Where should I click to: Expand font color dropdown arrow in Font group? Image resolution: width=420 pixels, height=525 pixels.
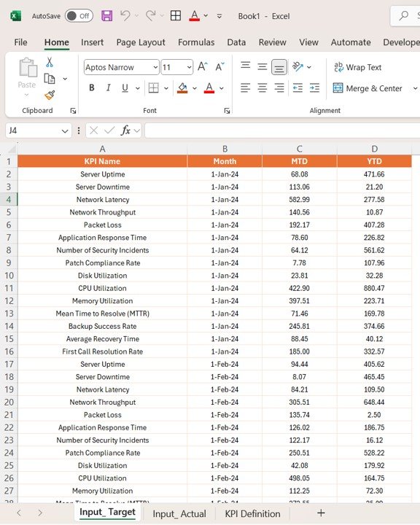222,88
